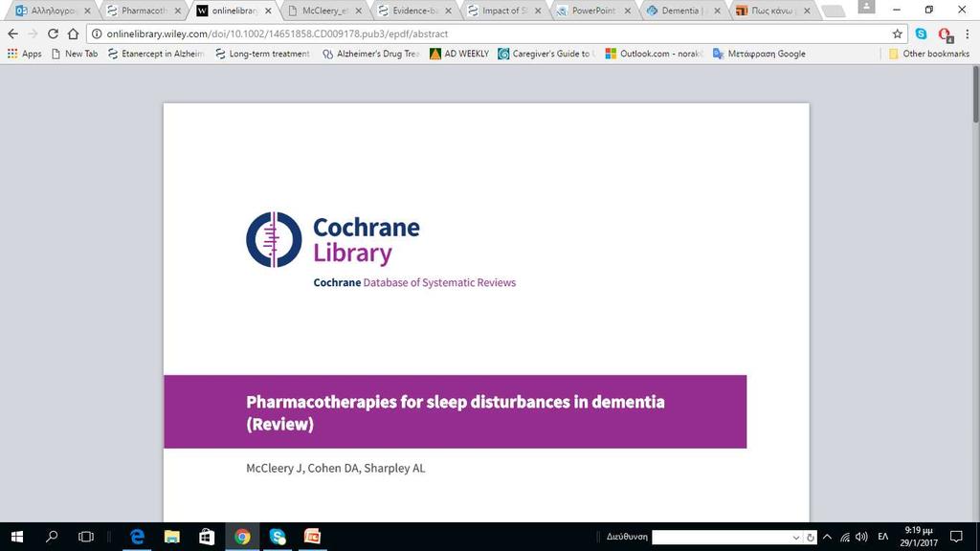This screenshot has height=551, width=980.
Task: Close the Dementia tab
Action: (717, 11)
